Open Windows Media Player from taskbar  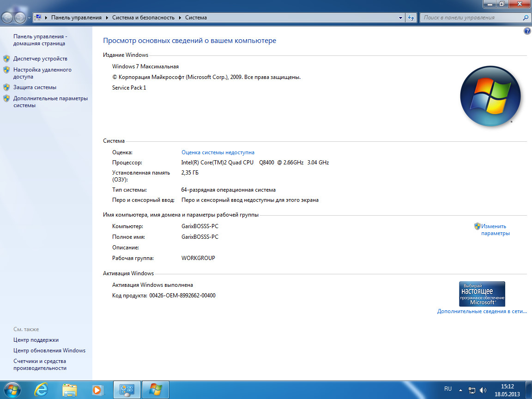point(97,390)
